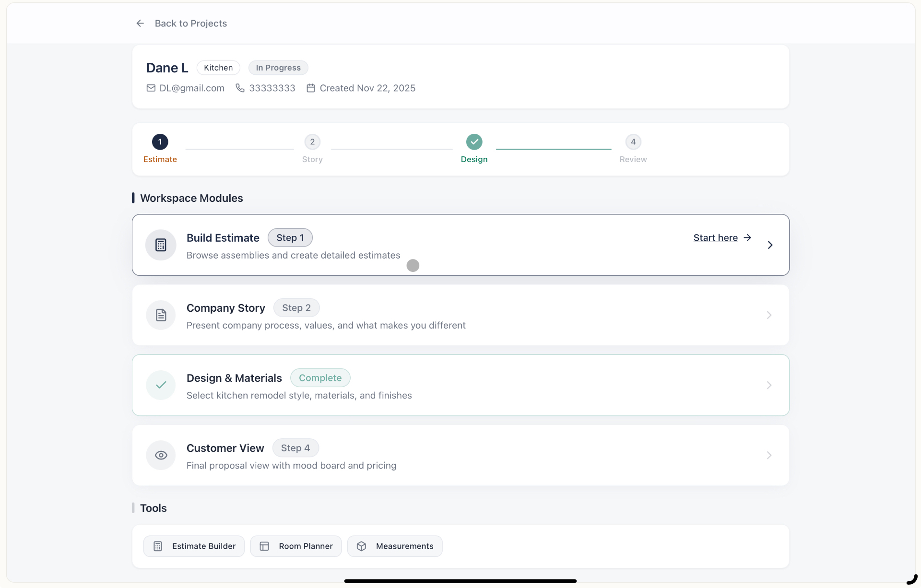This screenshot has height=588, width=921.
Task: Select the Kitchen tag
Action: (x=218, y=68)
